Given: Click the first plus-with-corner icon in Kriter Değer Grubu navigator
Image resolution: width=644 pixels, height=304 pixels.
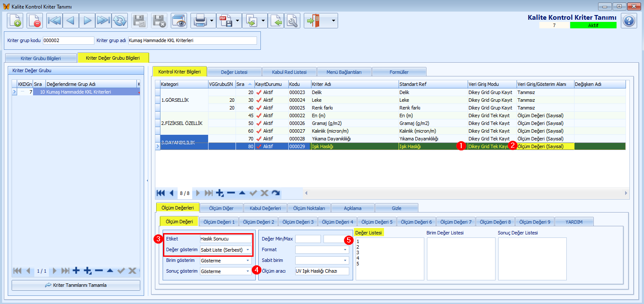Looking at the screenshot, I should tap(88, 271).
